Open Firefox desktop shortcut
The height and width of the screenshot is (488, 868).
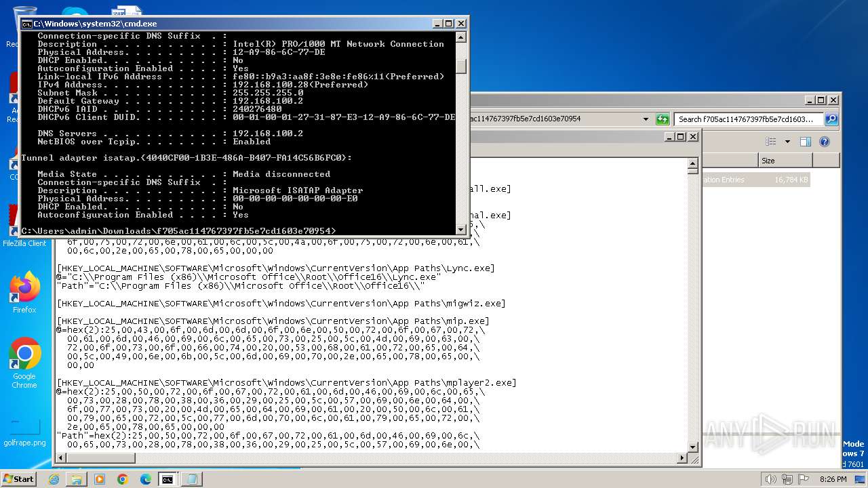click(24, 292)
